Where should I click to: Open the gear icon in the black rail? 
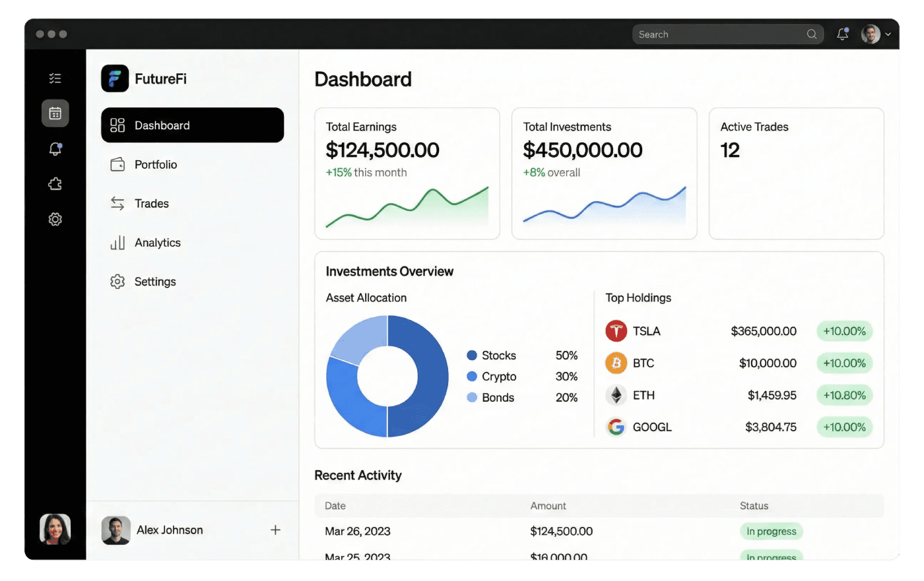coord(55,219)
